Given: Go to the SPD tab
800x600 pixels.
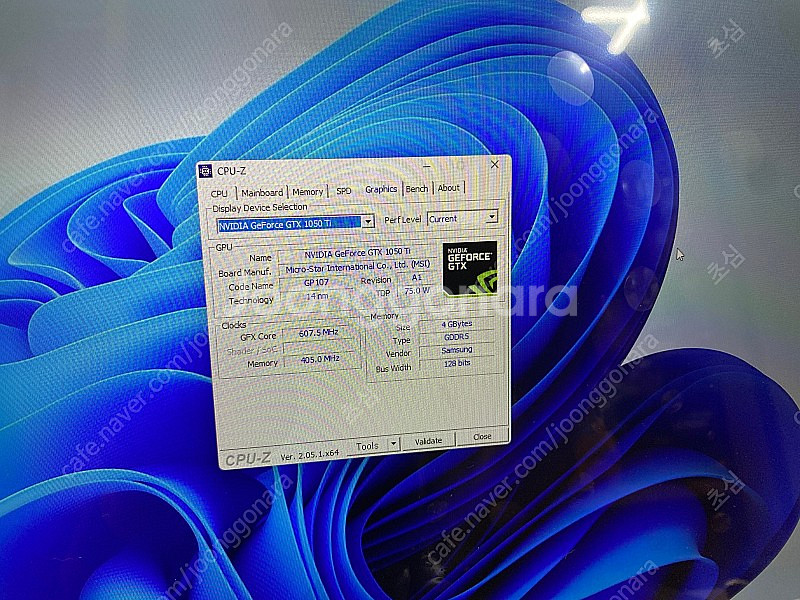Looking at the screenshot, I should pyautogui.click(x=344, y=191).
